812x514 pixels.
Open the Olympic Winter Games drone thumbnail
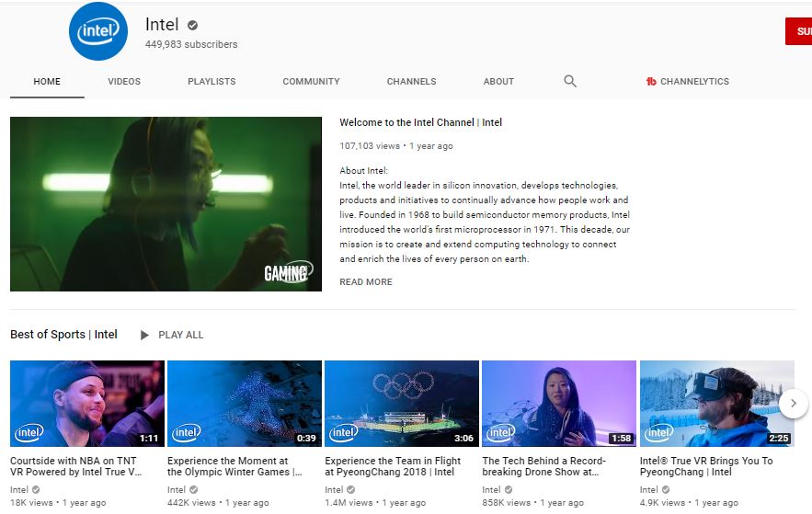(245, 404)
